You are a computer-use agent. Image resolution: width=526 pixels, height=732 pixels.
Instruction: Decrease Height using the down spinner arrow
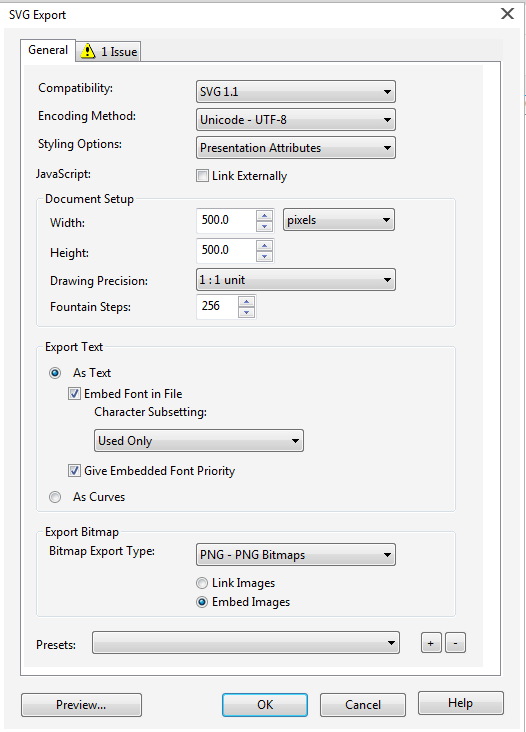265,256
